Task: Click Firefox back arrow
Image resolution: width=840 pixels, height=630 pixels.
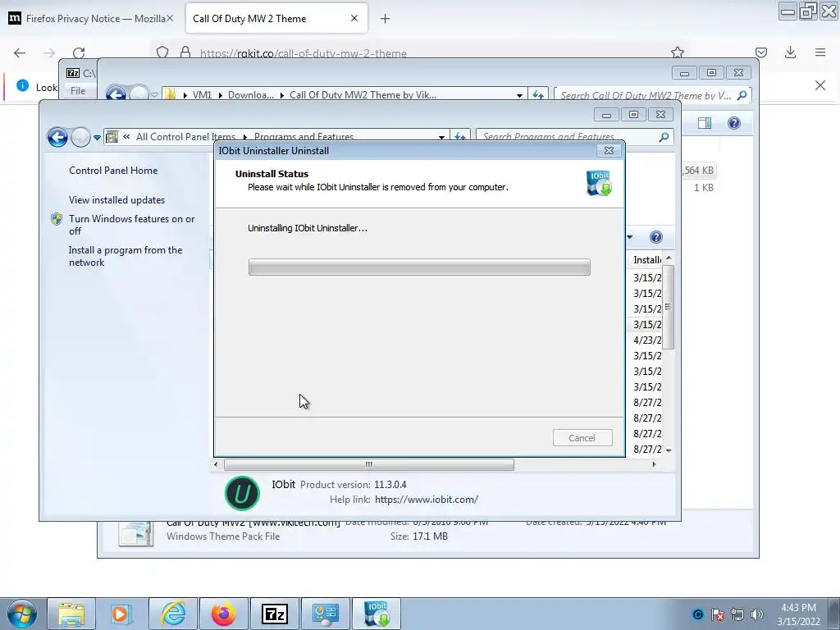Action: pyautogui.click(x=20, y=52)
